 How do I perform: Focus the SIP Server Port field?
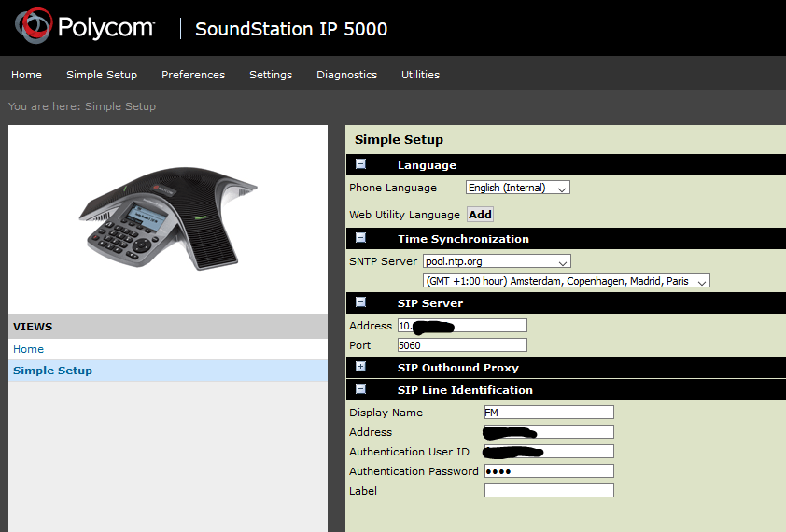[462, 345]
